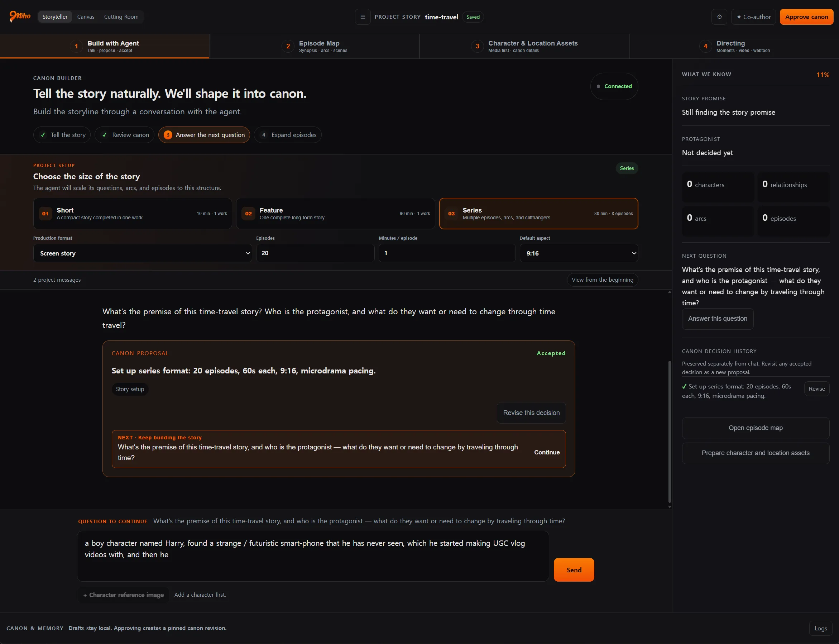Click the Minutes per episode field
This screenshot has width=839, height=644.
point(447,253)
